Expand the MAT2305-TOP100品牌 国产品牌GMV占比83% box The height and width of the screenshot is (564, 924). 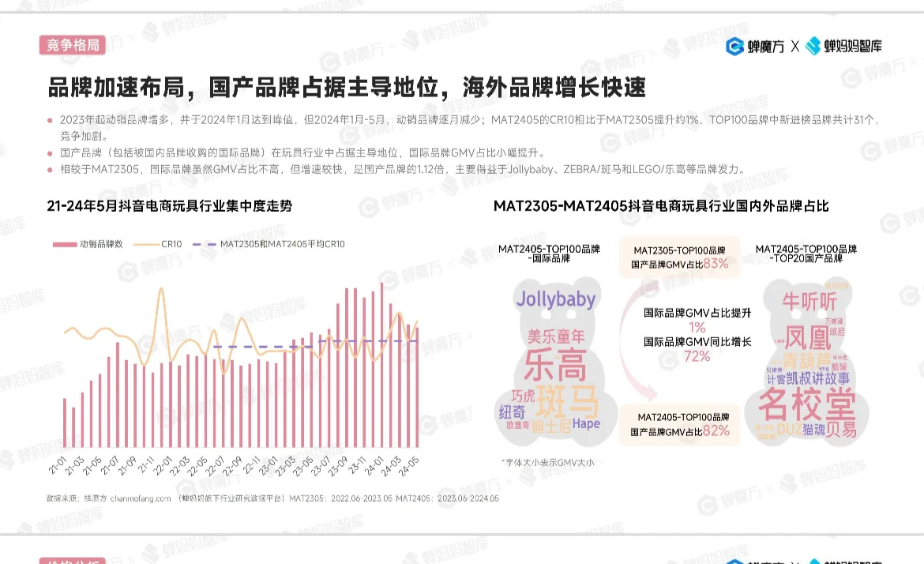681,258
